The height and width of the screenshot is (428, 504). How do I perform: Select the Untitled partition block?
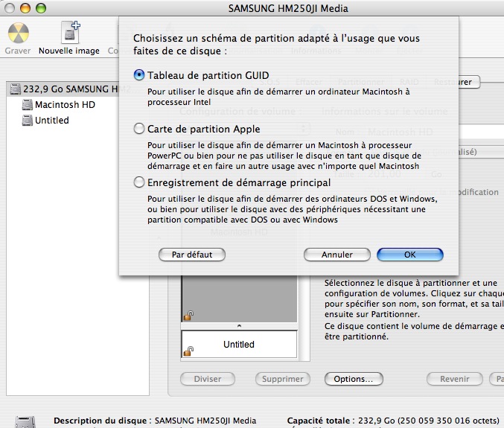(239, 344)
